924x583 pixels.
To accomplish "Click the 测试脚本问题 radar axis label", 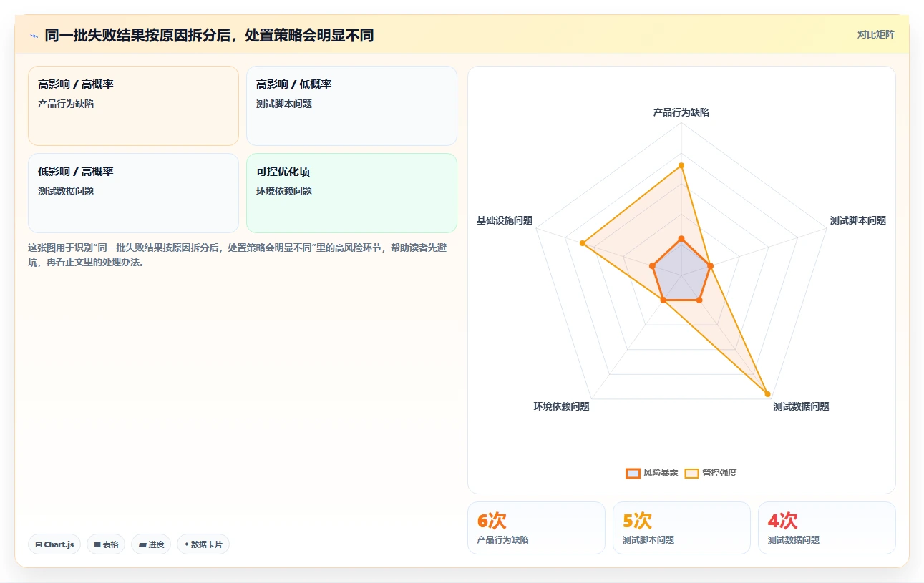I will pos(858,220).
